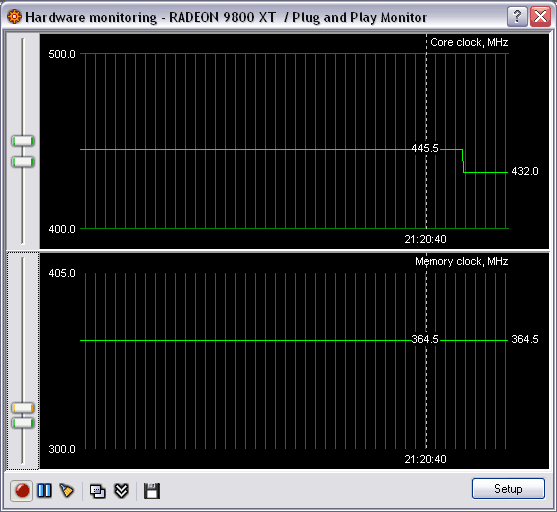The image size is (557, 512).
Task: Click the question mark help button
Action: [517, 16]
